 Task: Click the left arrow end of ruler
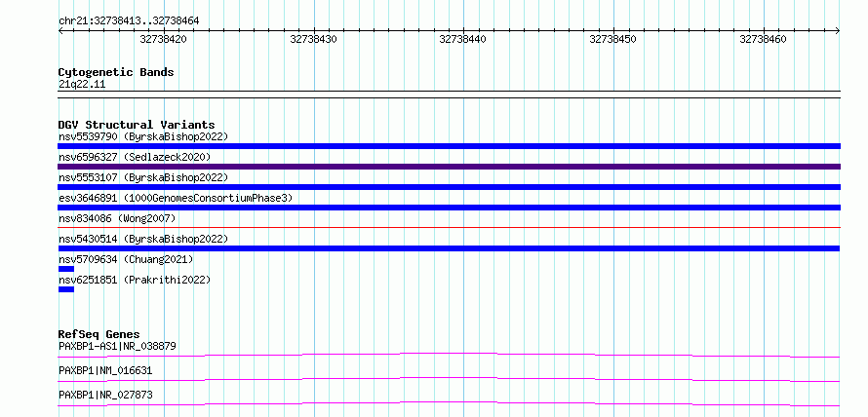coord(60,31)
